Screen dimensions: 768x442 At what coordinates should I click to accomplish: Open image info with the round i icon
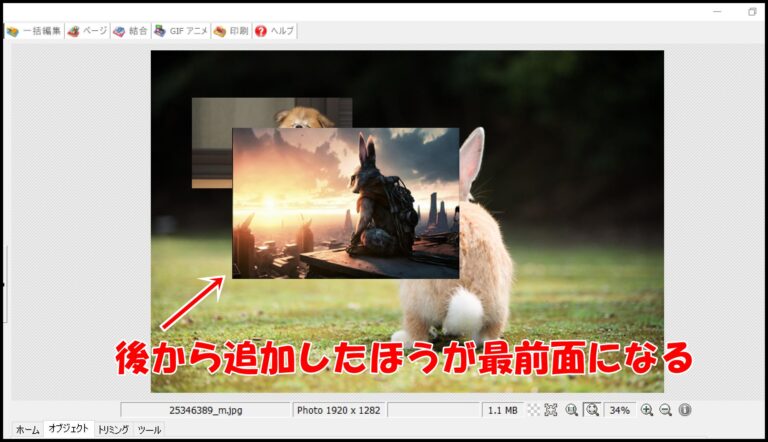click(685, 410)
